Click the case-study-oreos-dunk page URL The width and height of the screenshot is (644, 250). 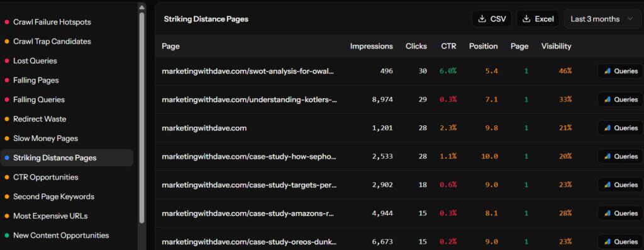[249, 241]
